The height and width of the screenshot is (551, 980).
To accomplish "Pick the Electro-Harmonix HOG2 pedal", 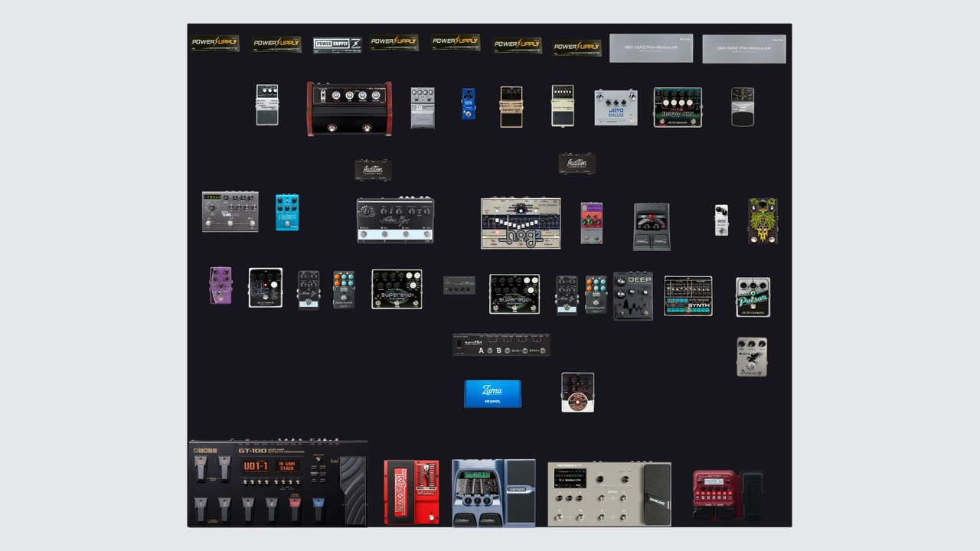I will click(521, 223).
